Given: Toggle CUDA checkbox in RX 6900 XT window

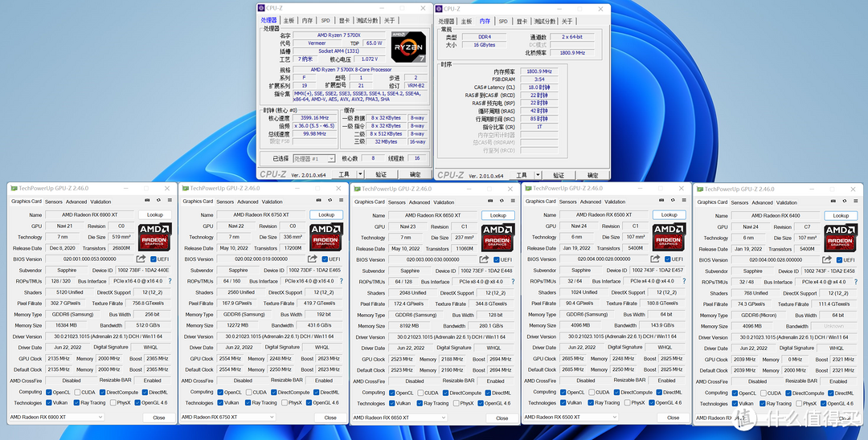Looking at the screenshot, I should pyautogui.click(x=76, y=392).
